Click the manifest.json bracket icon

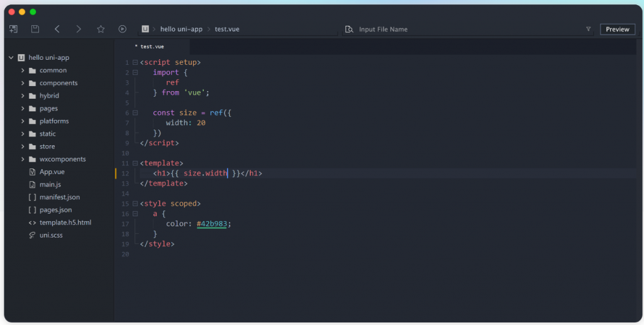[x=33, y=197]
